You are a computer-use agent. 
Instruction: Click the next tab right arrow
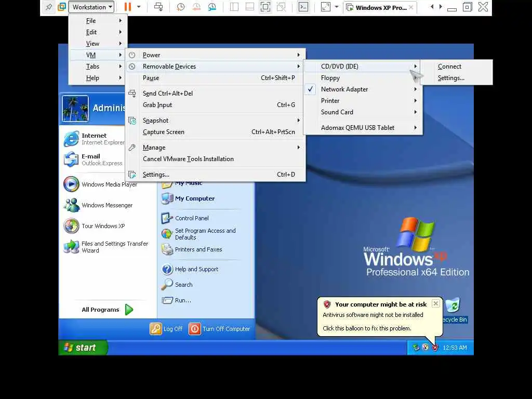coord(441,7)
